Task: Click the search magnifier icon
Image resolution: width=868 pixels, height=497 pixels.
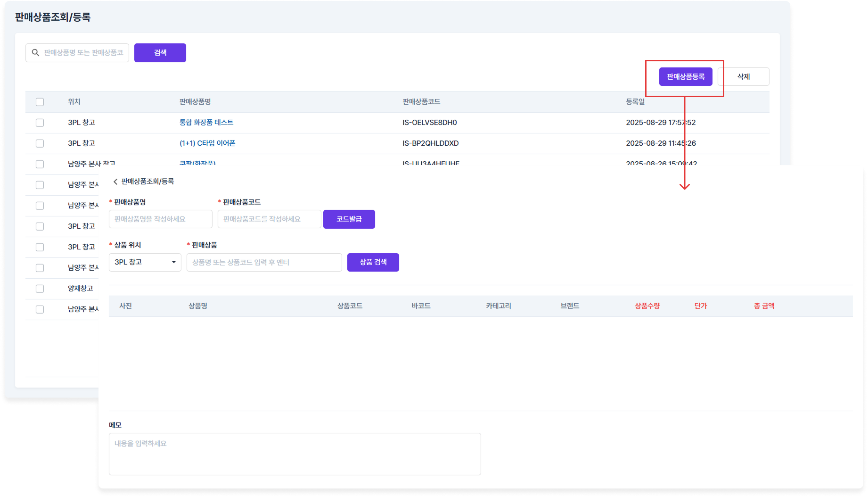Action: 35,53
